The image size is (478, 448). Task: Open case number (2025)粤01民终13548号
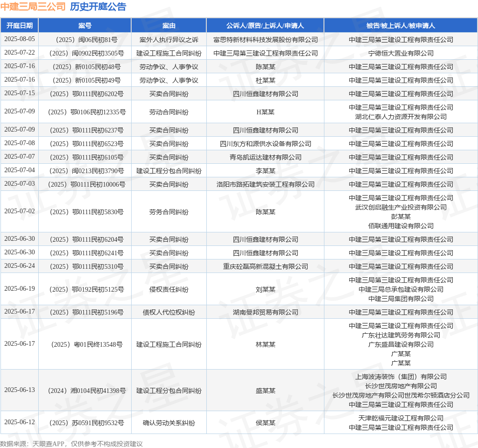(x=85, y=344)
